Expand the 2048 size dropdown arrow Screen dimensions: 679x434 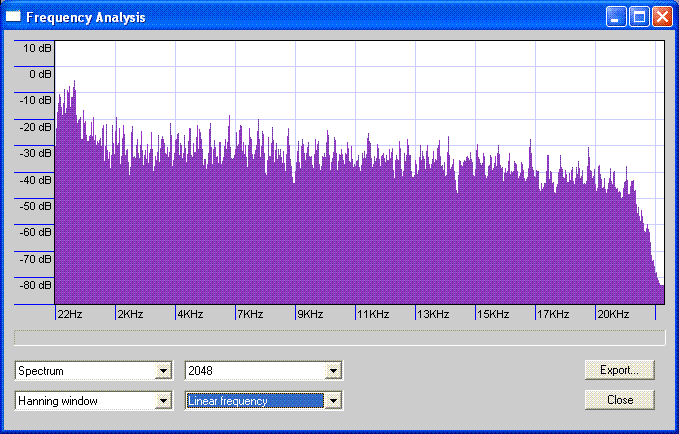point(333,371)
